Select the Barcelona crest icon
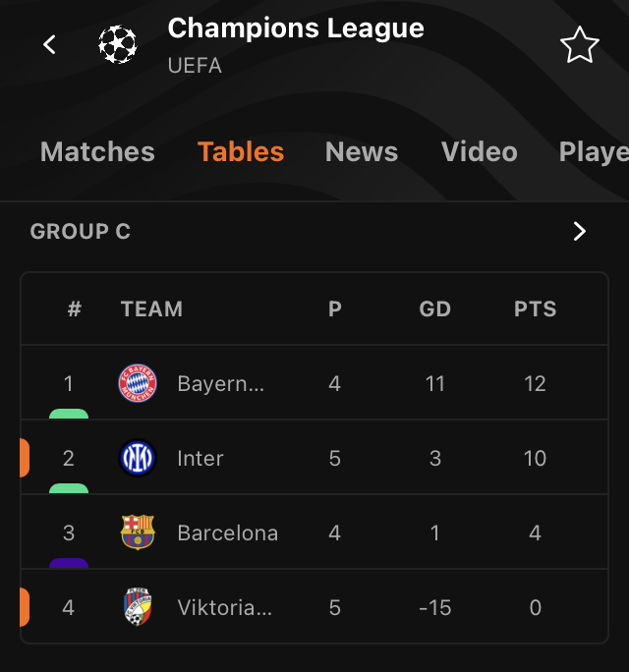 [138, 532]
